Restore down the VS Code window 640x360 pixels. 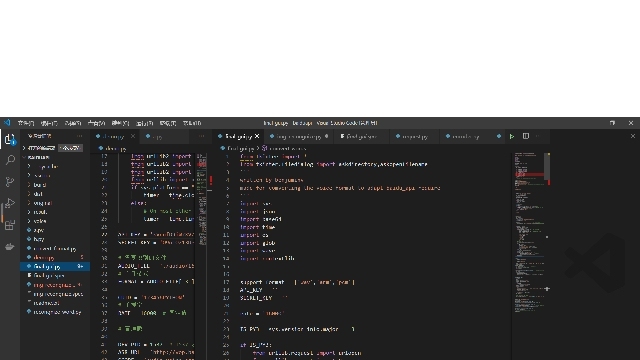pos(612,122)
